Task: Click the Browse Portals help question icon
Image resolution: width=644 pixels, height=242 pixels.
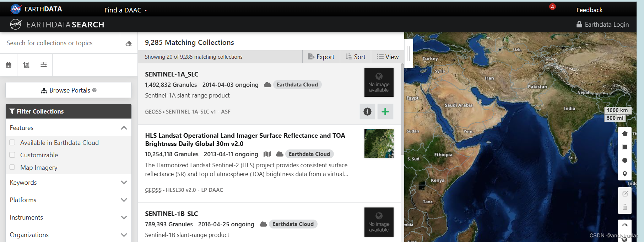Action: point(94,90)
